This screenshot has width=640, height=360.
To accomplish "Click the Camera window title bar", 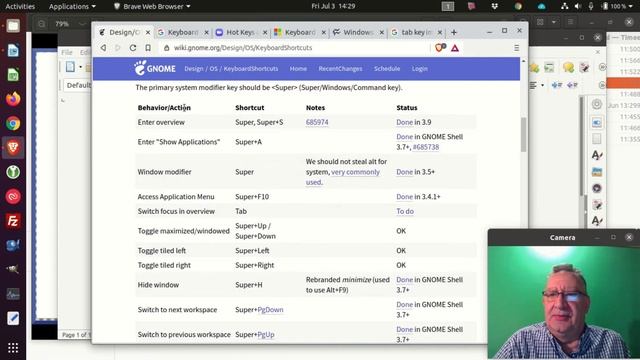I will (562, 237).
